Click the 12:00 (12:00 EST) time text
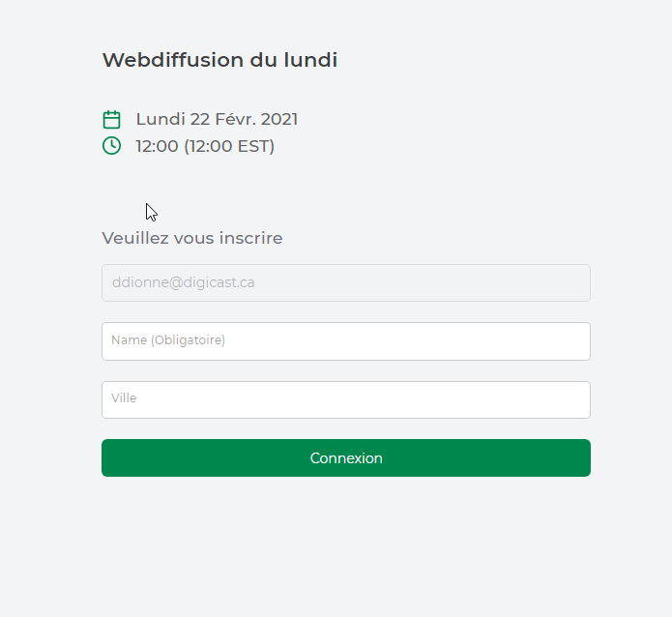This screenshot has height=617, width=672. coord(205,146)
